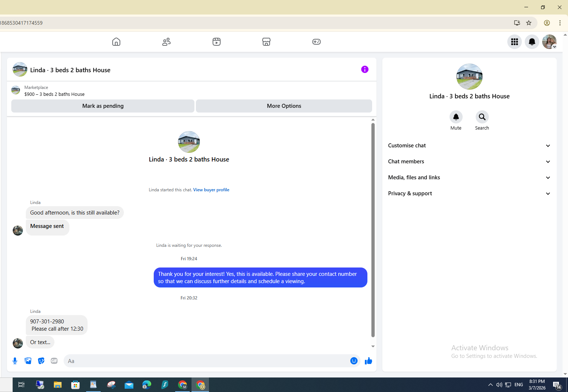Screen dimensions: 568x392
Task: Click the install app icon in the address bar
Action: click(517, 23)
